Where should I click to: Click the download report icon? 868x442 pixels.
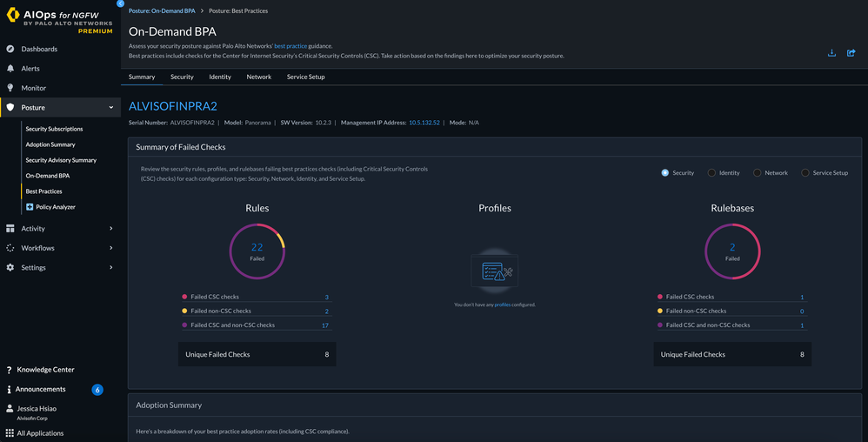pyautogui.click(x=831, y=53)
